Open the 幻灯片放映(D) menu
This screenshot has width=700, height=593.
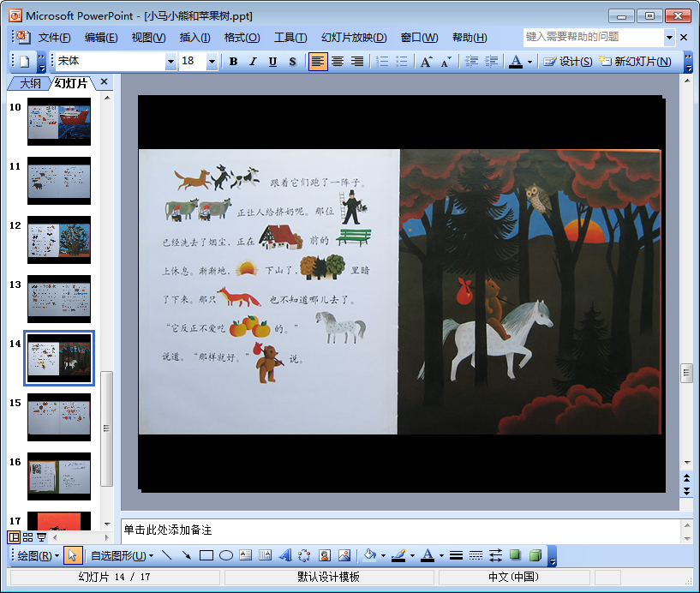354,38
